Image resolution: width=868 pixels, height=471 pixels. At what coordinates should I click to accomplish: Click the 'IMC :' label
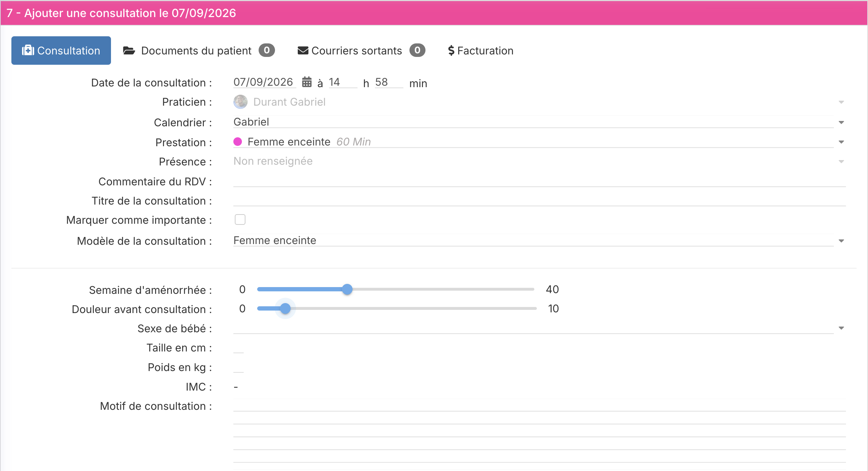tap(199, 387)
